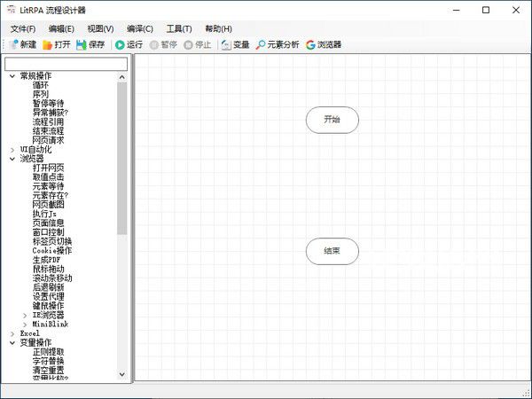
Task: Click the tree vertical scrollbar thumb
Action: click(122, 158)
